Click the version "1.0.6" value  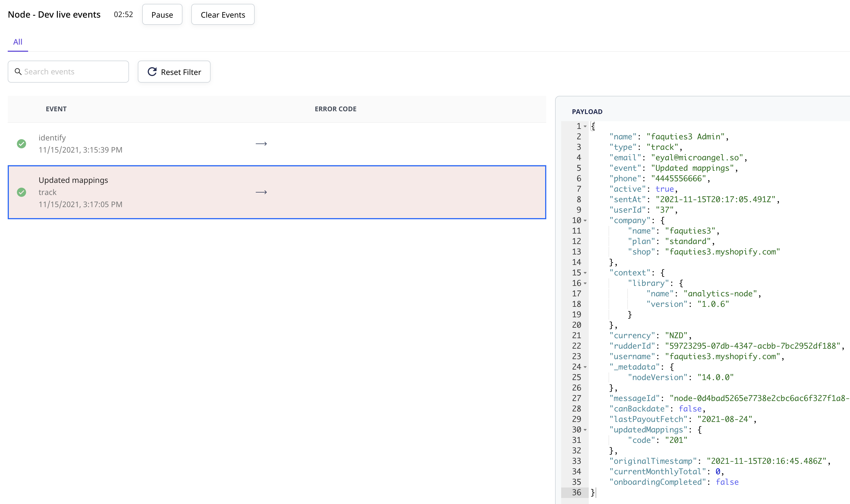point(713,304)
